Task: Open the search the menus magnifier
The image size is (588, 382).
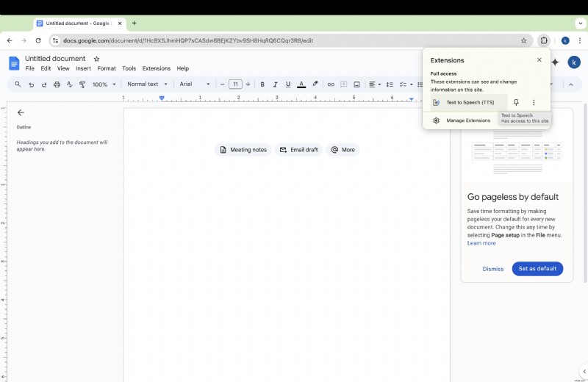Action: [x=18, y=84]
